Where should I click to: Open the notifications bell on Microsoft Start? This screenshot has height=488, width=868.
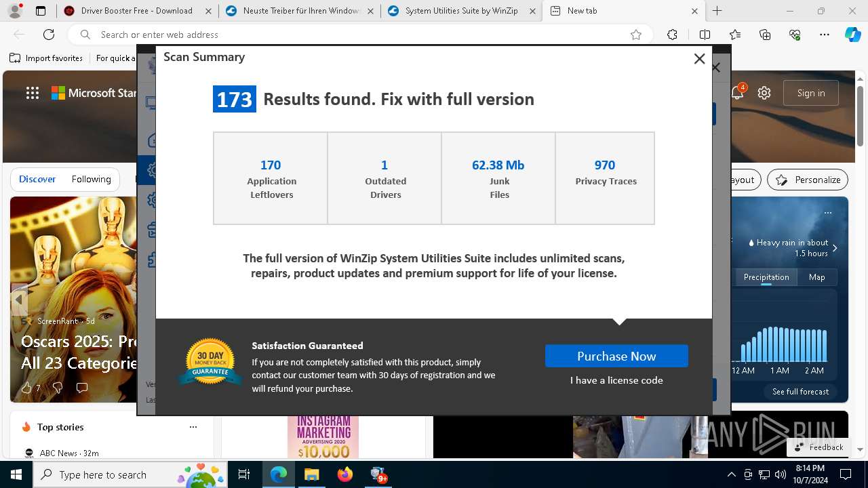[738, 93]
